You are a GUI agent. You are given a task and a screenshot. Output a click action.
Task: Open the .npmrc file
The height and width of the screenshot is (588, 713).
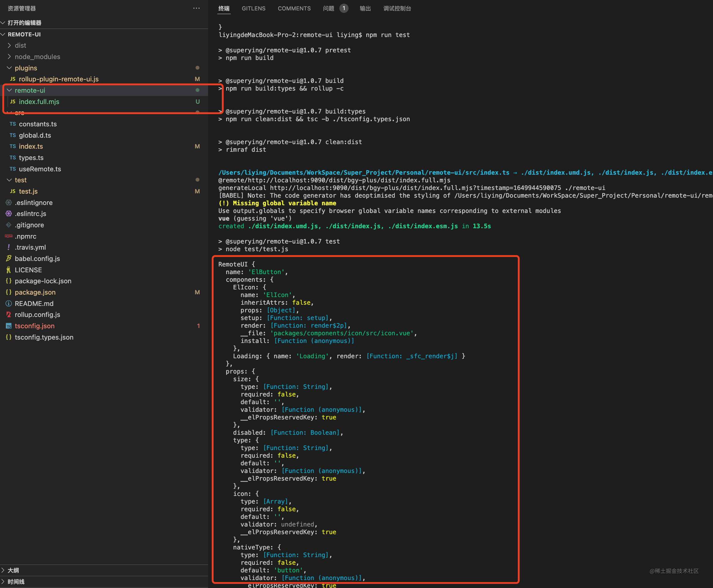pyautogui.click(x=25, y=236)
